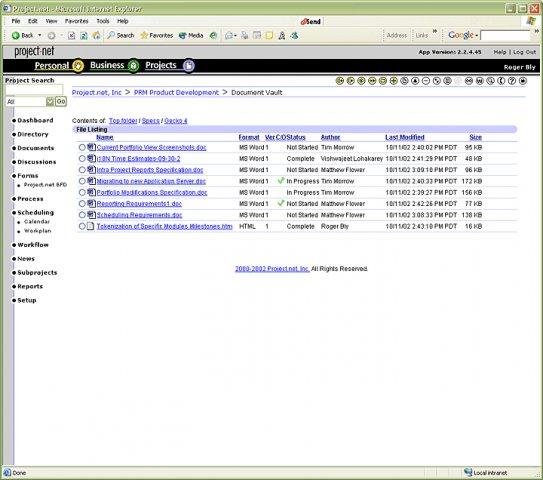Click the History icon next to Media
The image size is (543, 480).
213,35
